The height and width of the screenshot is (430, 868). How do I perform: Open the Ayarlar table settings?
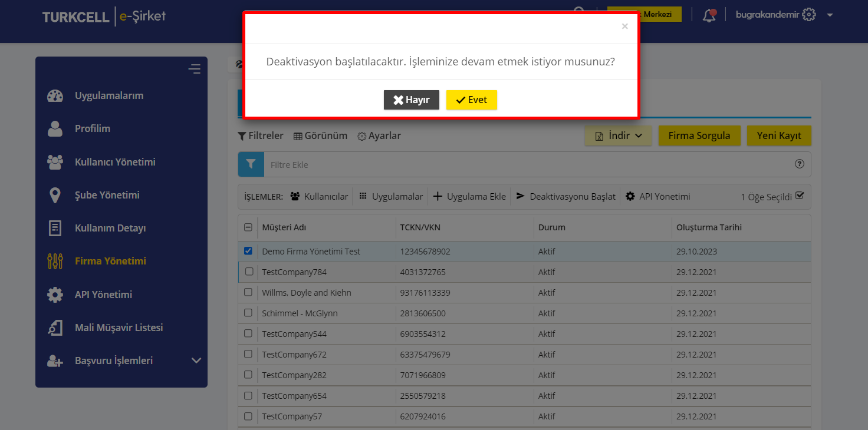click(379, 135)
